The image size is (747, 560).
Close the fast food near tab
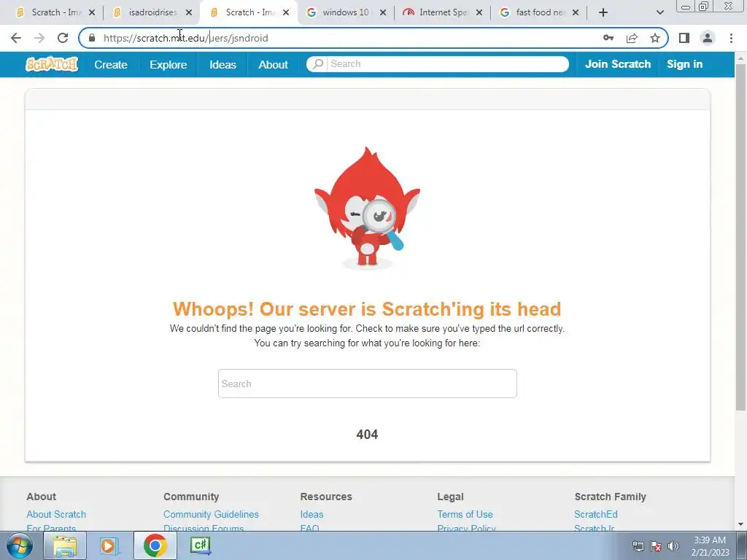click(x=576, y=12)
